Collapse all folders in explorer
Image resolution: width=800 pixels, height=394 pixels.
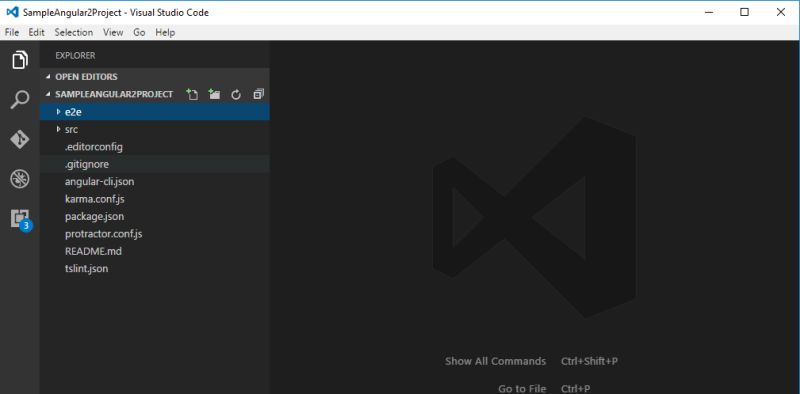coord(258,94)
